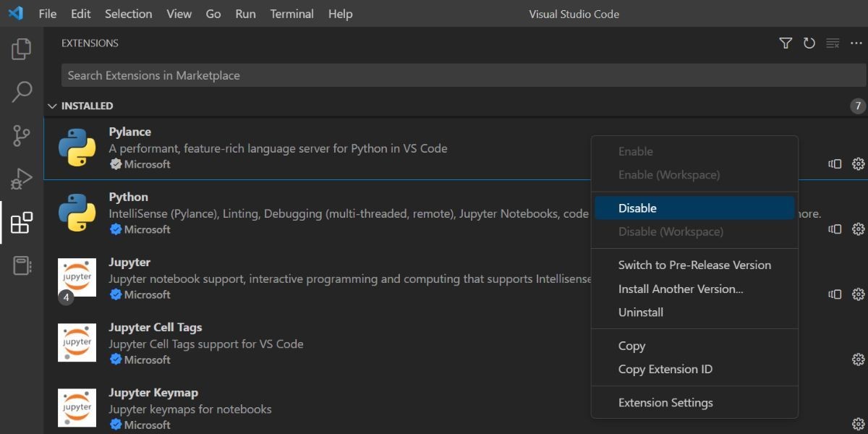Open the Explorer view in activity bar
Viewport: 868px width, 434px height.
22,49
